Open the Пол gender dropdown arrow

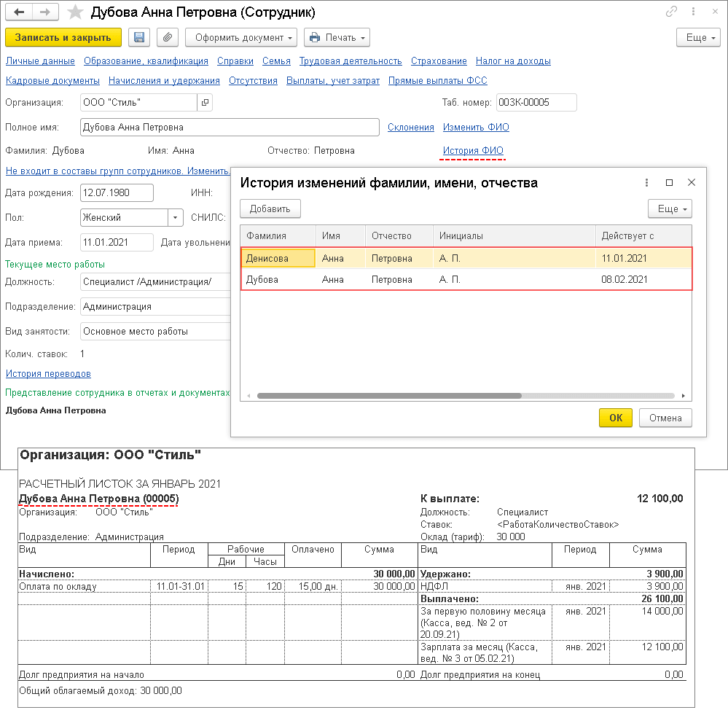click(176, 217)
